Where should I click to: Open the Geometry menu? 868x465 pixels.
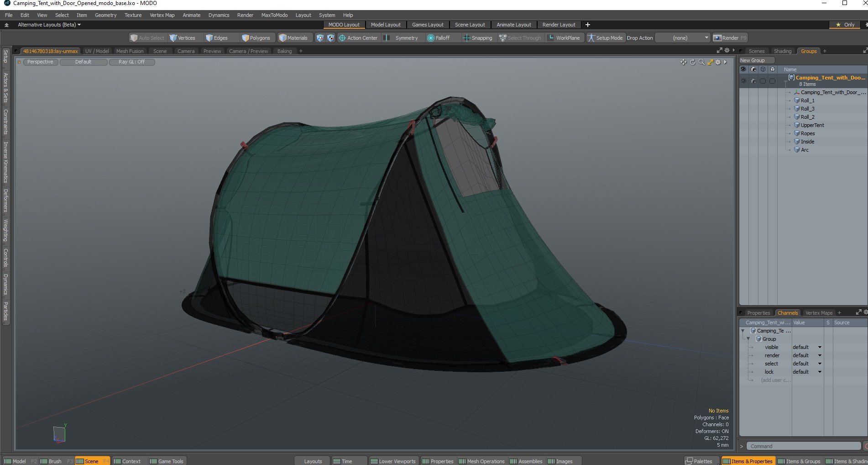105,15
